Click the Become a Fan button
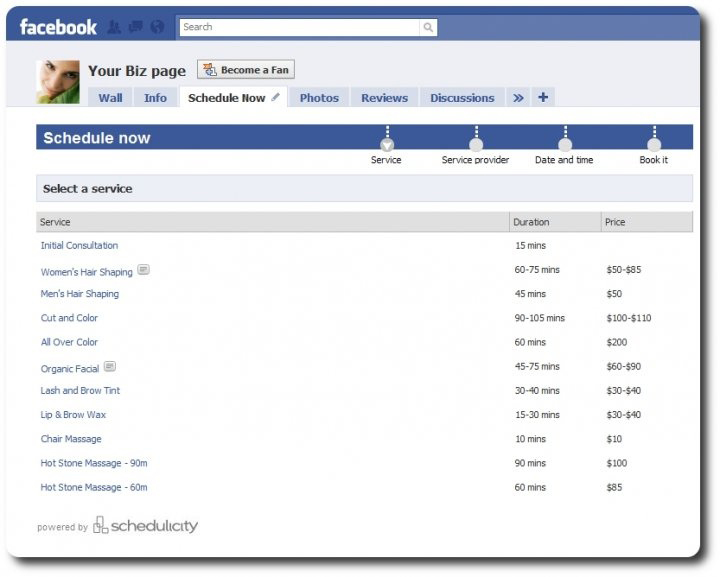The height and width of the screenshot is (577, 720). (246, 70)
